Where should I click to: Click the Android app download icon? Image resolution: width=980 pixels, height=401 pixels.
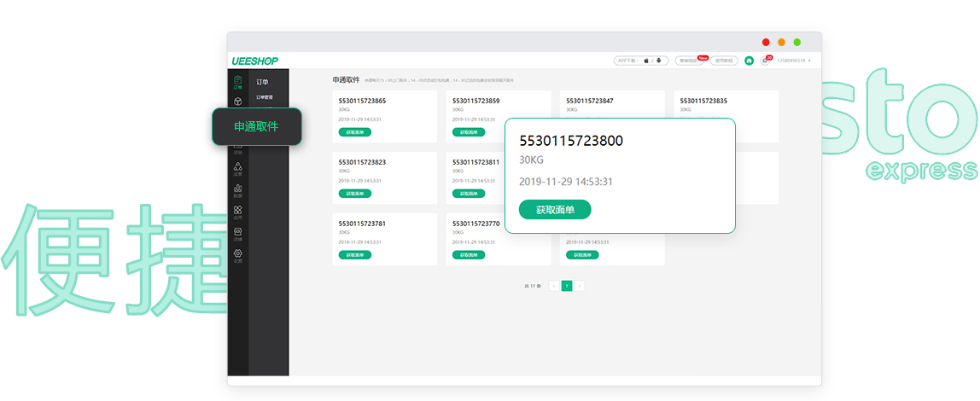tap(659, 61)
